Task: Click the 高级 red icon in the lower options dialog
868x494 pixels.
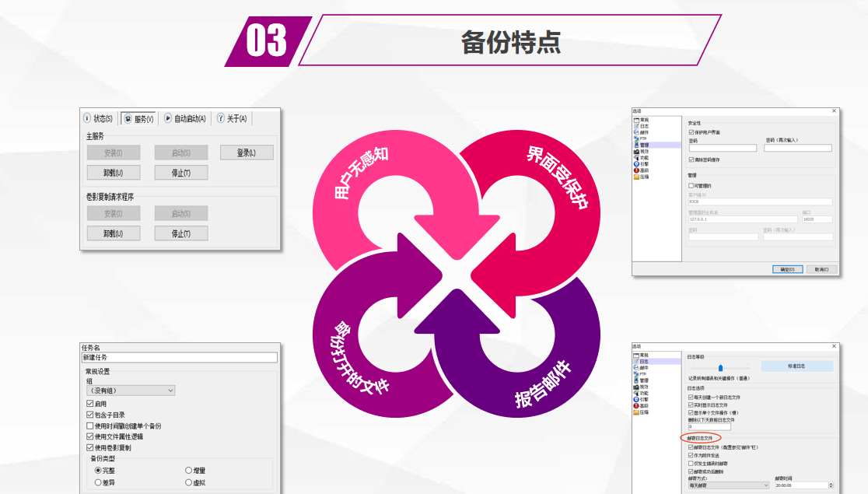Action: click(636, 405)
